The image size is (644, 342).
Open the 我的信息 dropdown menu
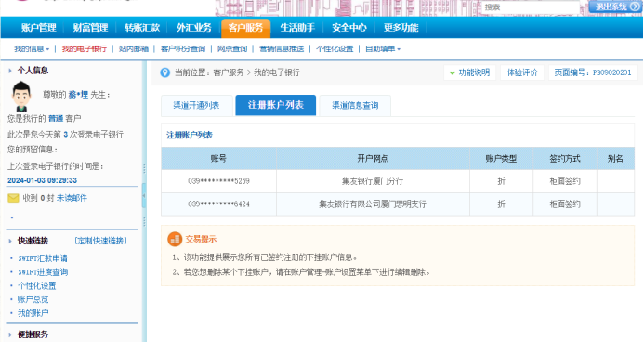click(x=32, y=49)
